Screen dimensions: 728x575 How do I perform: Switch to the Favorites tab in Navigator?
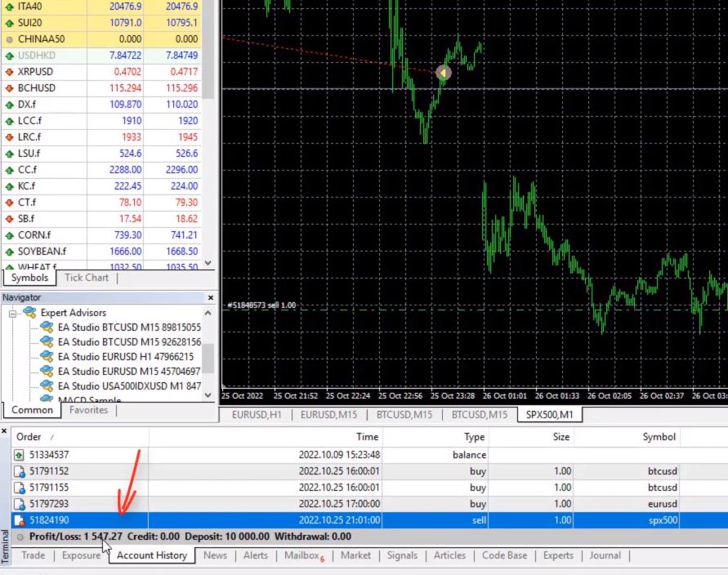(x=88, y=410)
